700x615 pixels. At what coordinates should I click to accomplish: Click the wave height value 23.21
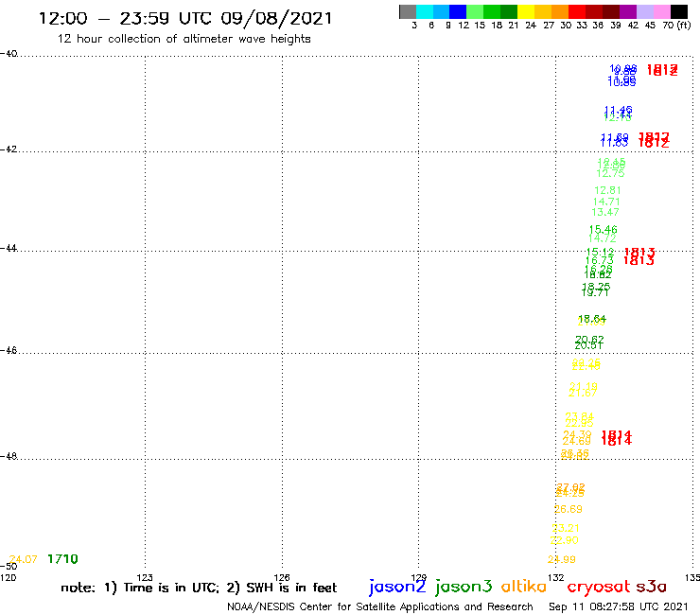pyautogui.click(x=566, y=528)
